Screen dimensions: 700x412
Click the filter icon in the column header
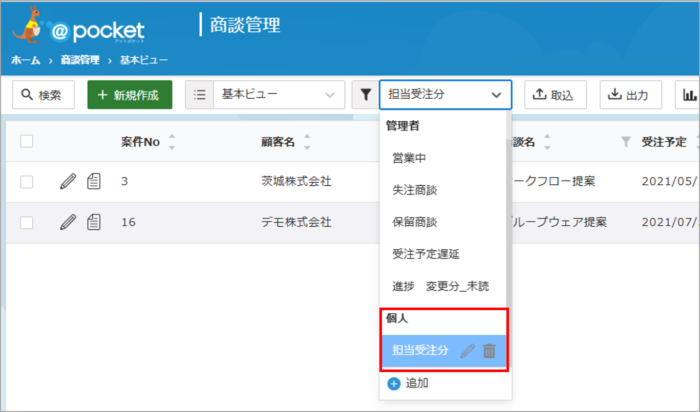(x=626, y=142)
